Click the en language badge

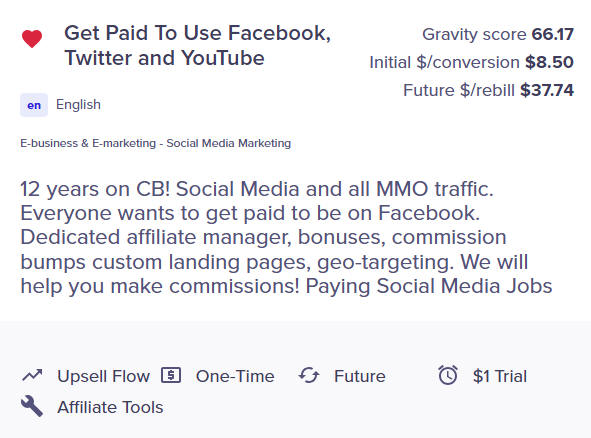coord(34,105)
